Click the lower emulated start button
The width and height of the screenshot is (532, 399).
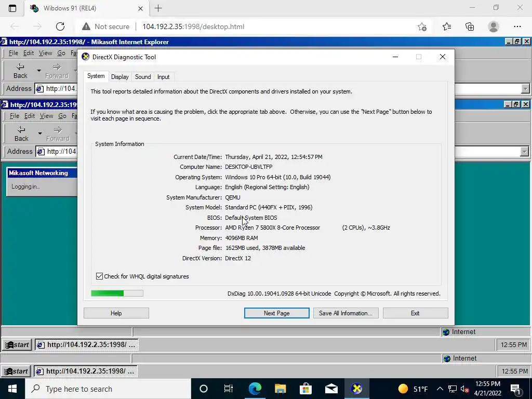(16, 371)
